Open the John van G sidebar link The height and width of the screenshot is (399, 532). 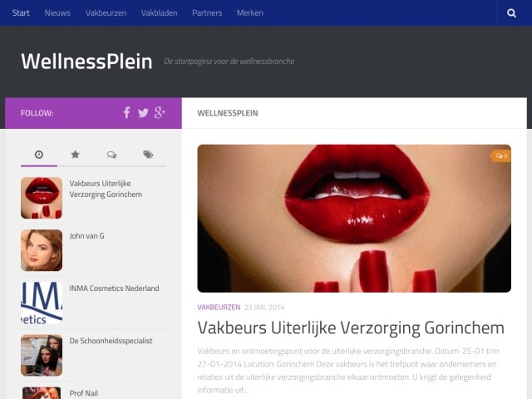coord(86,236)
